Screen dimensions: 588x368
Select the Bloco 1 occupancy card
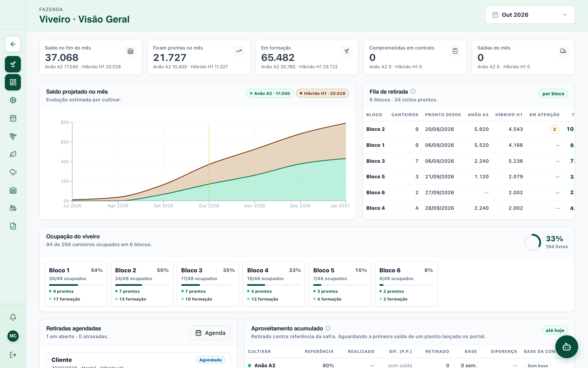pyautogui.click(x=76, y=284)
